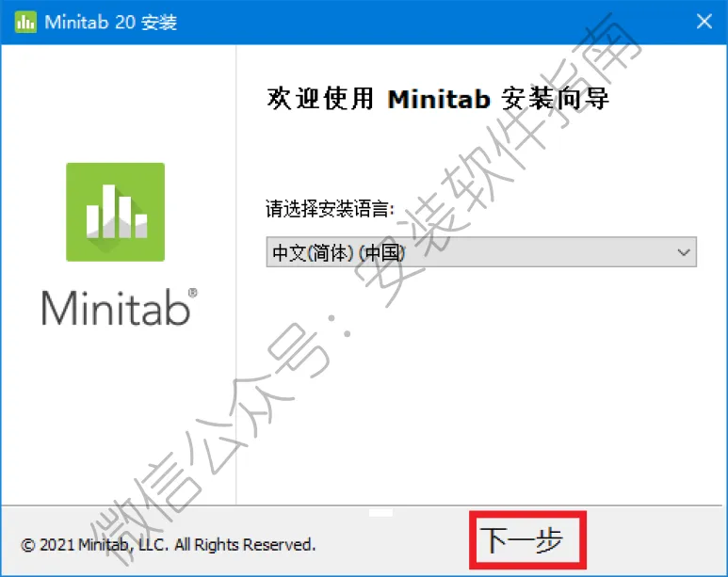Click the registered trademark symbol beside Minitab
The height and width of the screenshot is (577, 728).
click(x=193, y=293)
